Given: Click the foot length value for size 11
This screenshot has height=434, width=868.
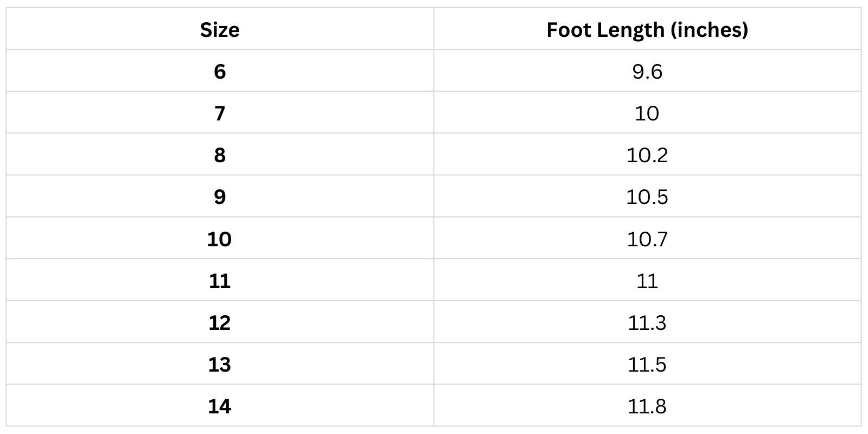Looking at the screenshot, I should click(x=647, y=281).
